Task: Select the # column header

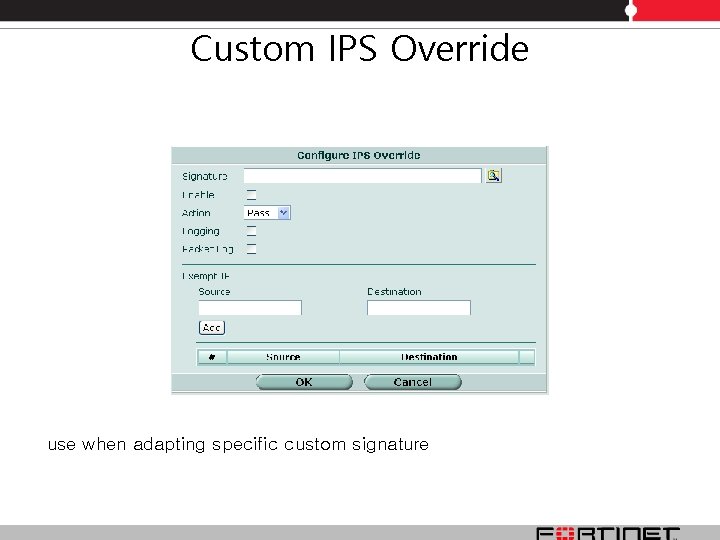Action: click(x=212, y=357)
